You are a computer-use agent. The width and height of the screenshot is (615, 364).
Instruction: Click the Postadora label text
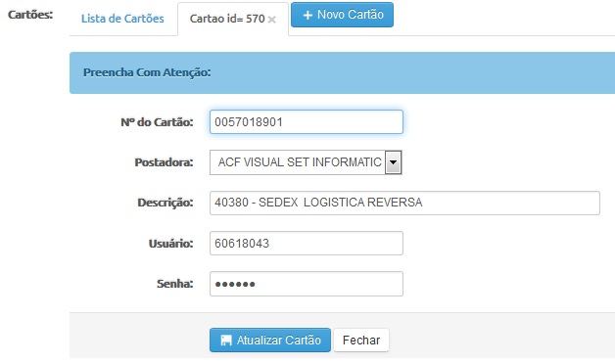164,162
